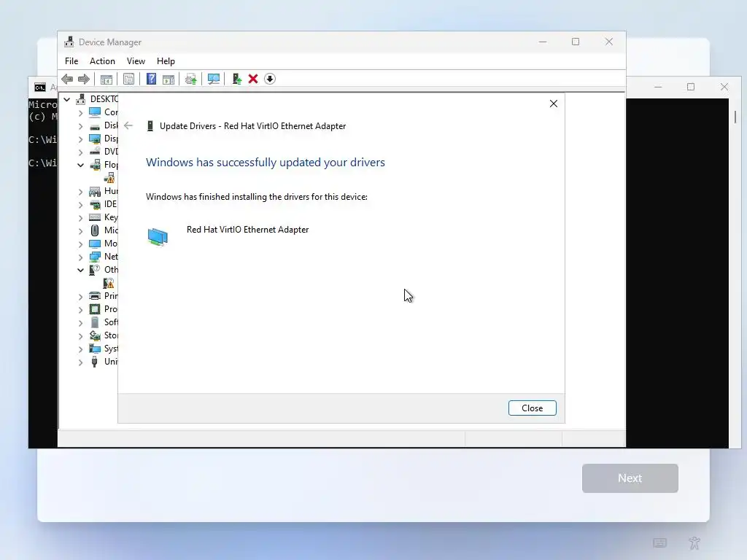
Task: Click the 'Windows has successfully updated your drivers' heading
Action: [266, 163]
